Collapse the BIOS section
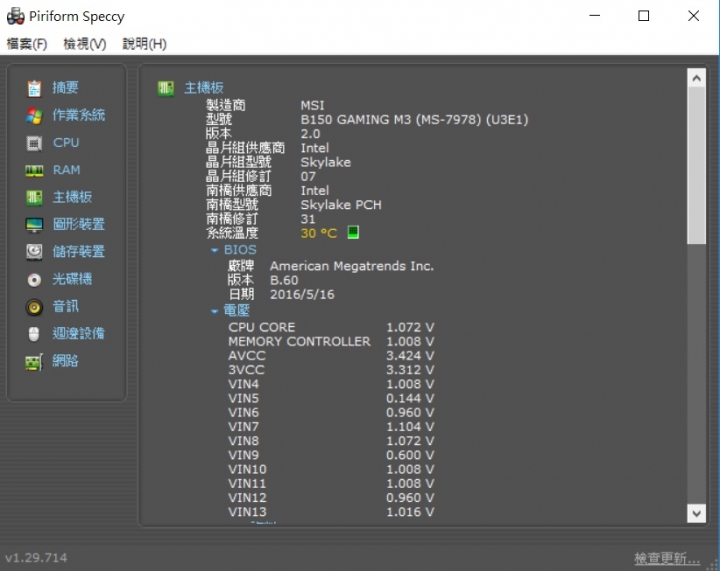 [214, 250]
